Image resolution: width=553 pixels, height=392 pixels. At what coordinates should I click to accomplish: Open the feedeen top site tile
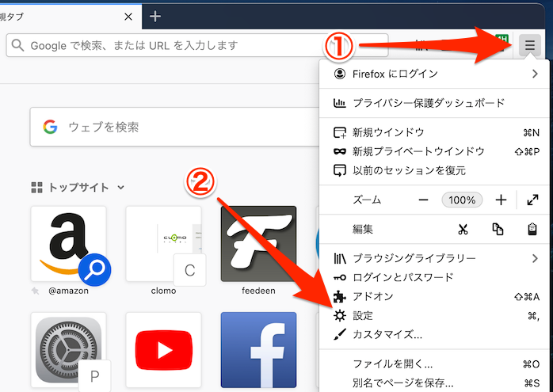click(258, 244)
